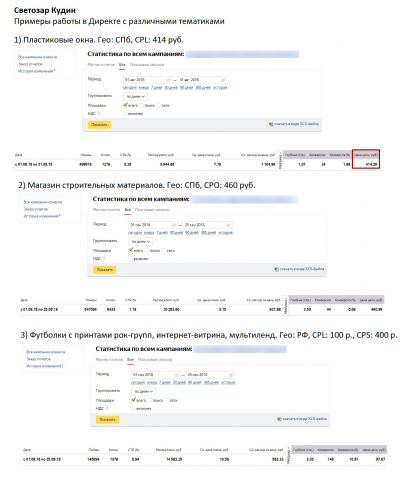
Task: Enable НДС 'включая' checkbox in building materials report
Action: pyautogui.click(x=131, y=259)
